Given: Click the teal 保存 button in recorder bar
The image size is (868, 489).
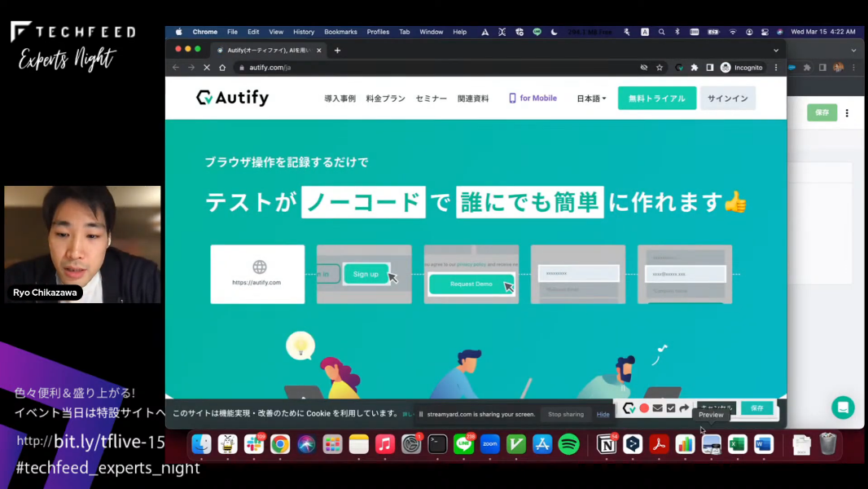Looking at the screenshot, I should click(x=756, y=408).
